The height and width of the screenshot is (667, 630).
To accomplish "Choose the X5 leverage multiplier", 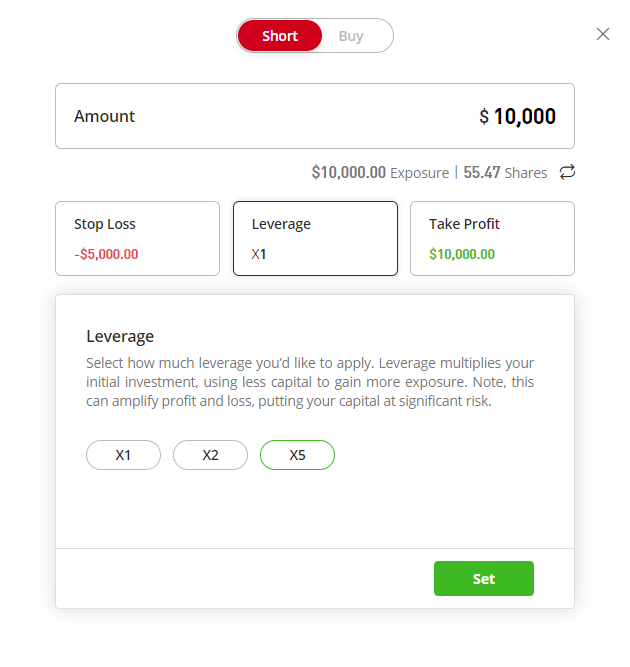I will pyautogui.click(x=297, y=455).
